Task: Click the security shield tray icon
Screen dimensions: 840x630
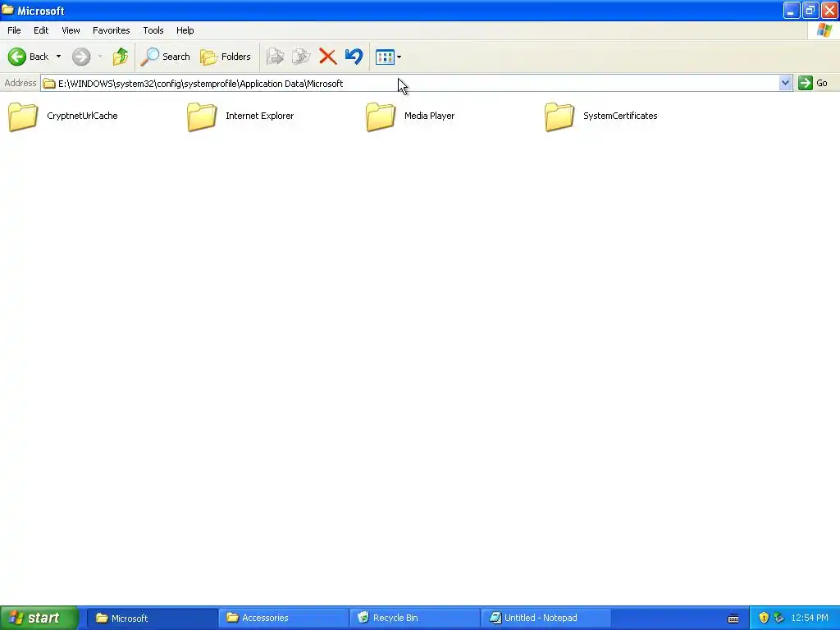Action: pos(764,618)
